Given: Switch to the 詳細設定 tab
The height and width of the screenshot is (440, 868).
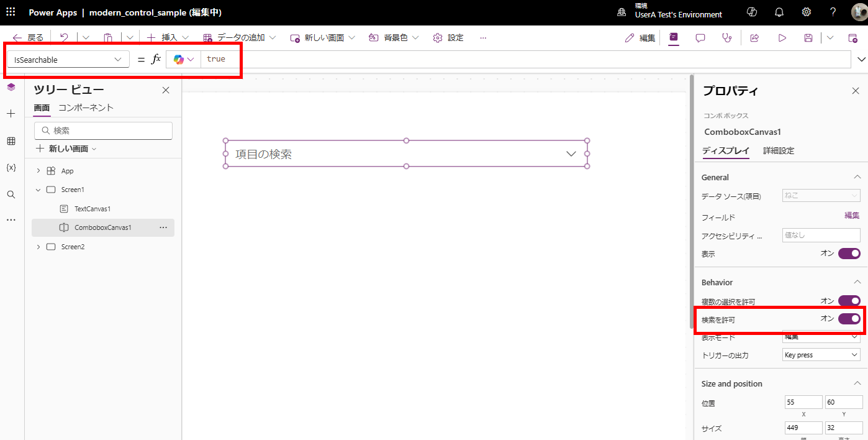Looking at the screenshot, I should tap(778, 151).
